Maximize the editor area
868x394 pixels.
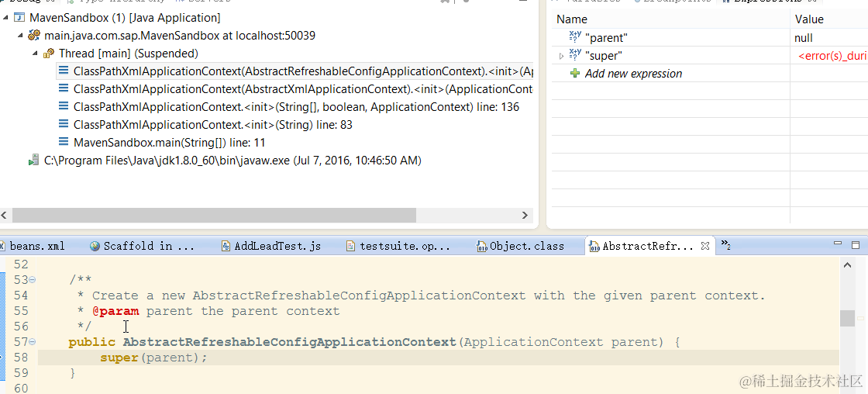pyautogui.click(x=856, y=245)
